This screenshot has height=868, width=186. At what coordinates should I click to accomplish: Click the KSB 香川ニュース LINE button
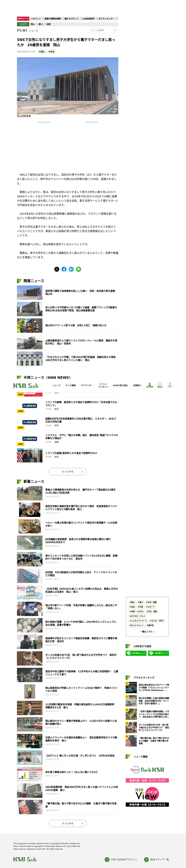click(x=159, y=653)
